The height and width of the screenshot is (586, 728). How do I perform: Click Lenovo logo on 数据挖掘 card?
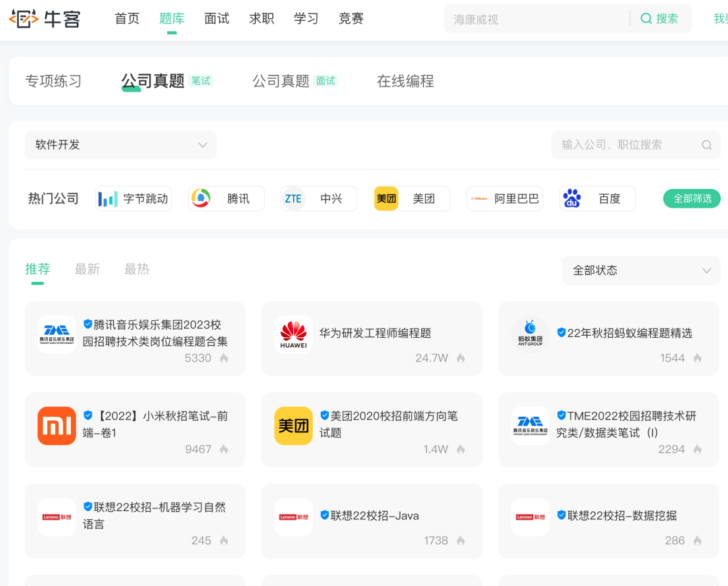(530, 517)
